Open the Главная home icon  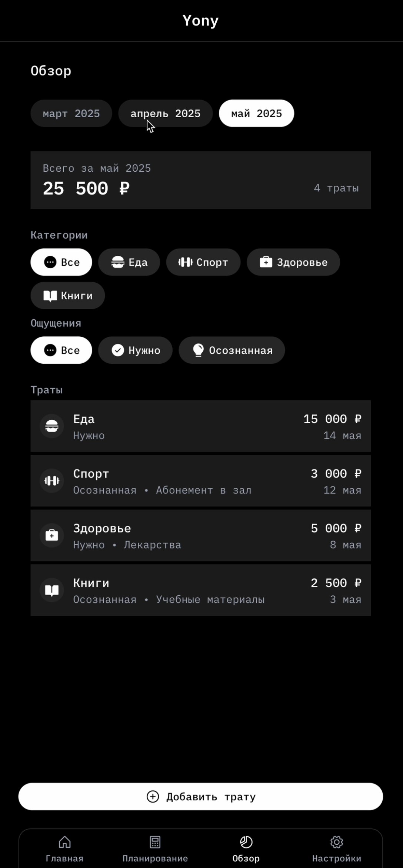click(x=65, y=842)
